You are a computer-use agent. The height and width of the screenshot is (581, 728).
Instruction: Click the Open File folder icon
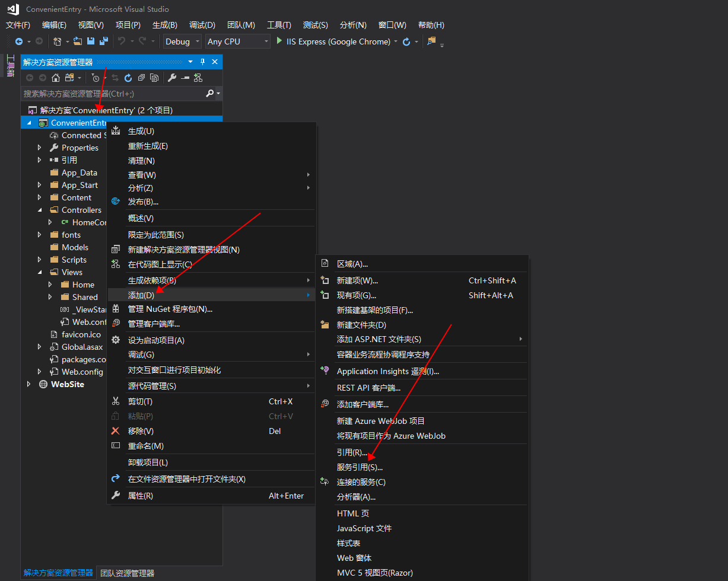pyautogui.click(x=78, y=41)
